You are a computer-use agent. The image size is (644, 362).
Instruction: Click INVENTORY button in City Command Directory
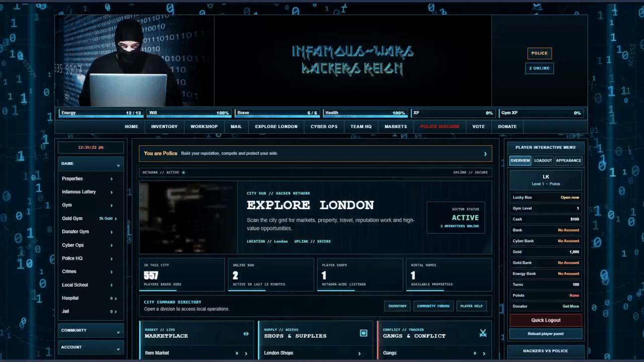tap(397, 306)
